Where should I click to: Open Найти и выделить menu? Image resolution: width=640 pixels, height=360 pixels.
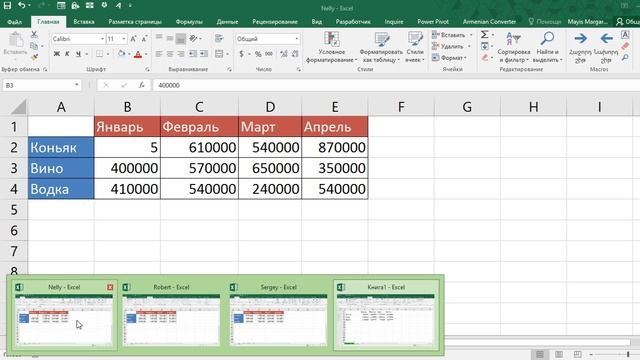pos(547,47)
